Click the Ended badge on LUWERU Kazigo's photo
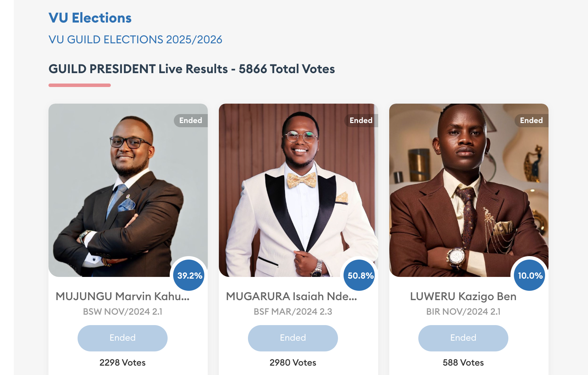This screenshot has width=588, height=375. click(531, 120)
